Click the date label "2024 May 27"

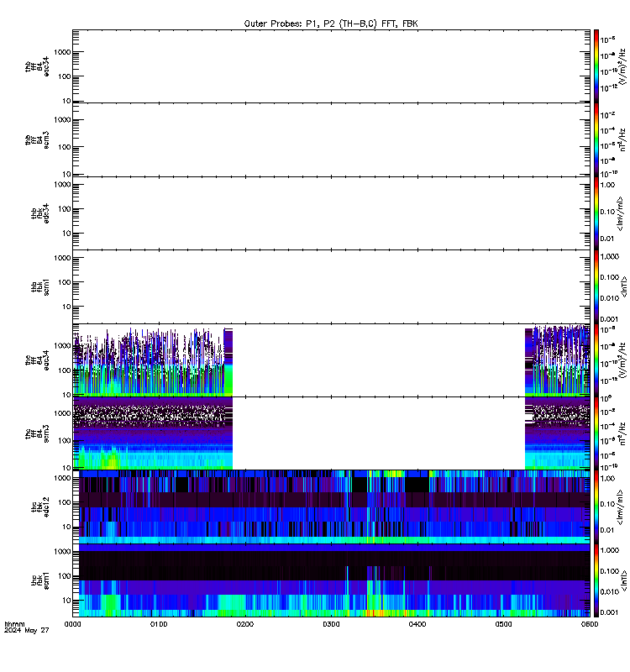(27, 631)
